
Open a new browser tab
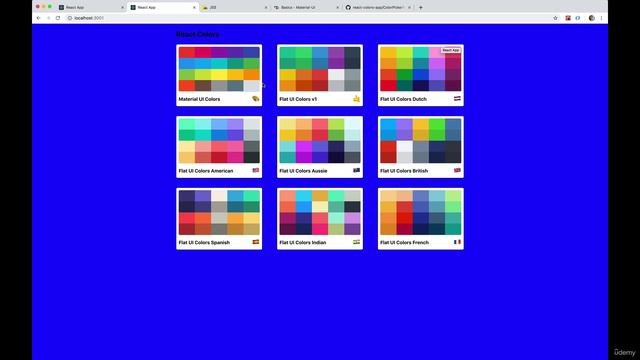click(421, 7)
